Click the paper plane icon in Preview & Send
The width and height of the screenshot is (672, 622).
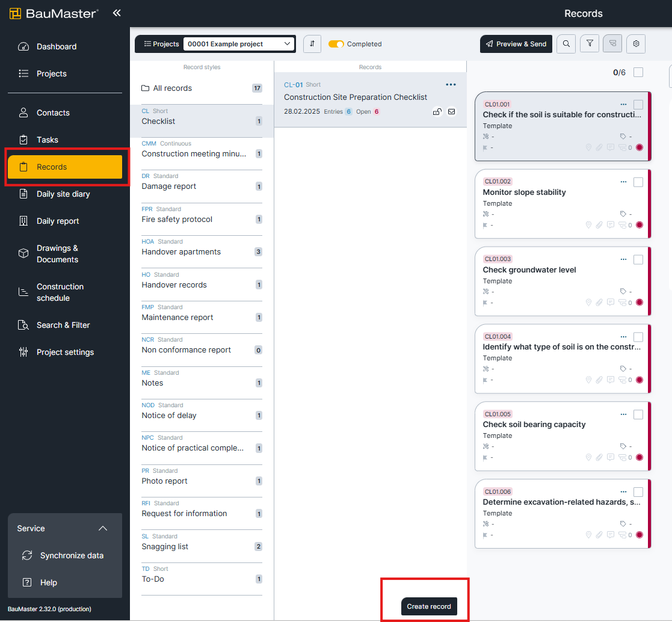pos(490,44)
